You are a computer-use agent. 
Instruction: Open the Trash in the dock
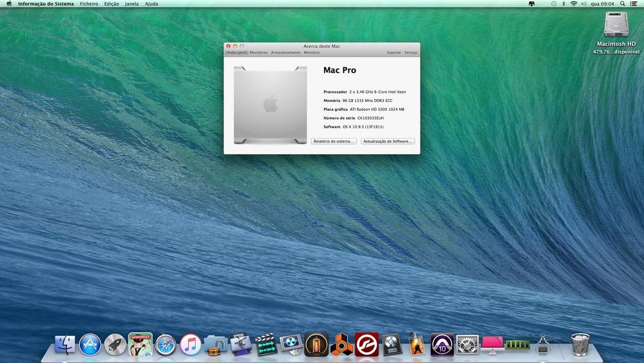[x=580, y=344]
